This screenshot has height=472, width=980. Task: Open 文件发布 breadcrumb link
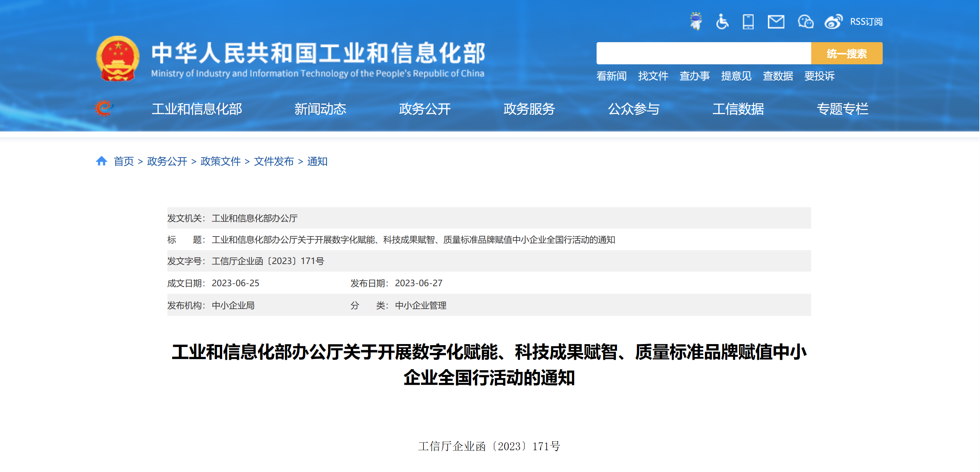pyautogui.click(x=274, y=162)
